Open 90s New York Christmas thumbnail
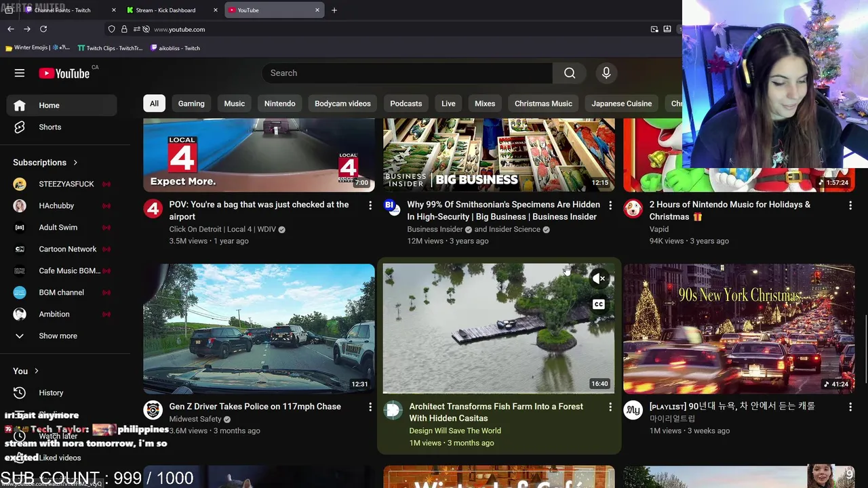The width and height of the screenshot is (868, 488). pos(739,329)
